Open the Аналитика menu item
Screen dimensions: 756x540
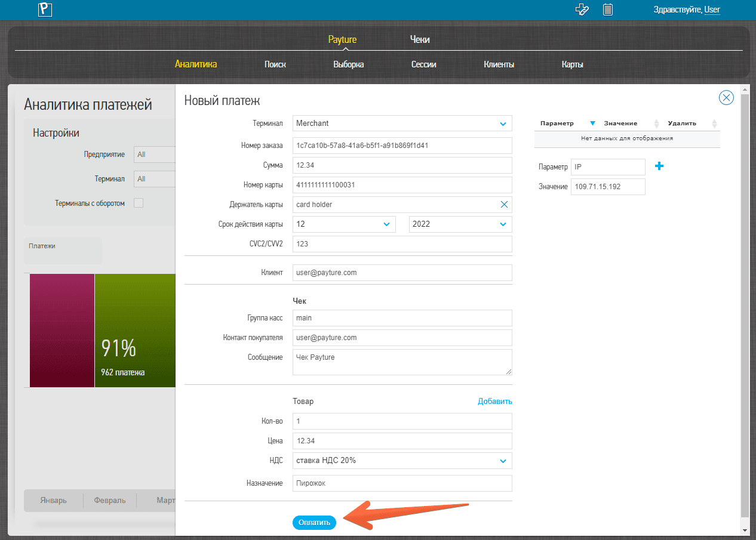[x=196, y=64]
